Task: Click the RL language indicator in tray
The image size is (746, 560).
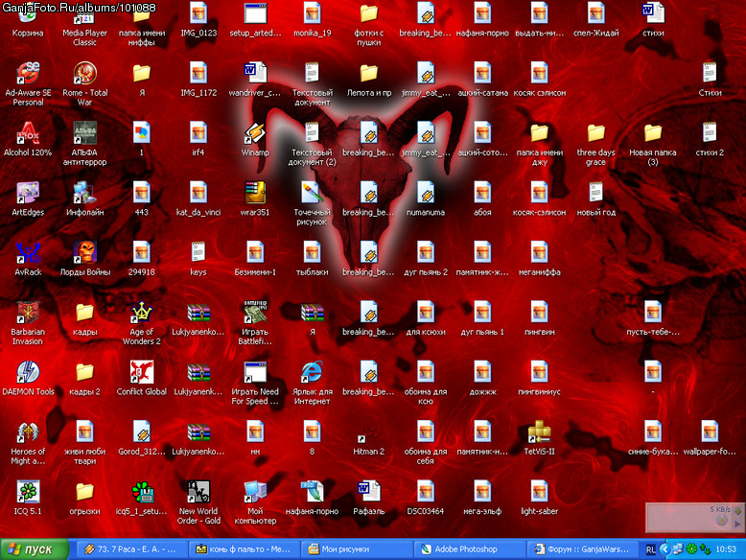Action: [x=650, y=549]
